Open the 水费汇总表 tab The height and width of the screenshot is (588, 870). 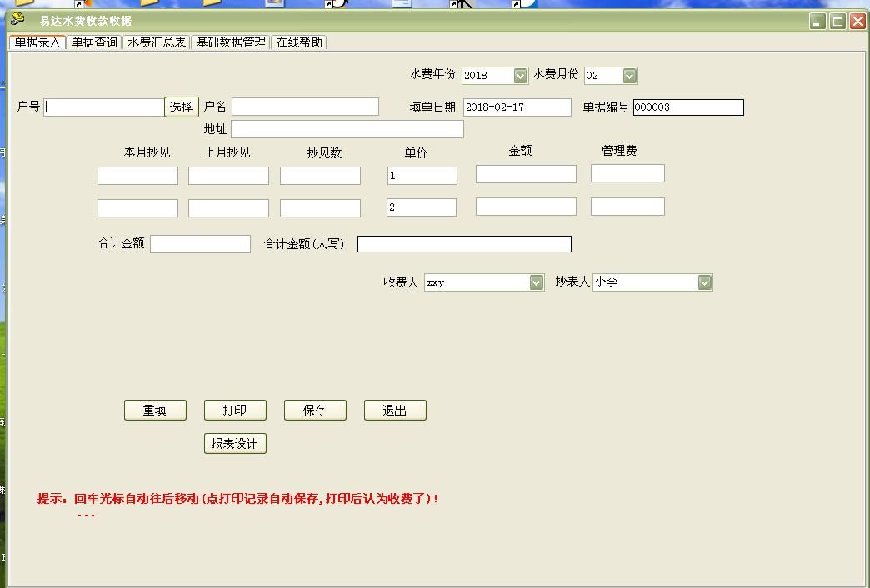click(x=157, y=42)
